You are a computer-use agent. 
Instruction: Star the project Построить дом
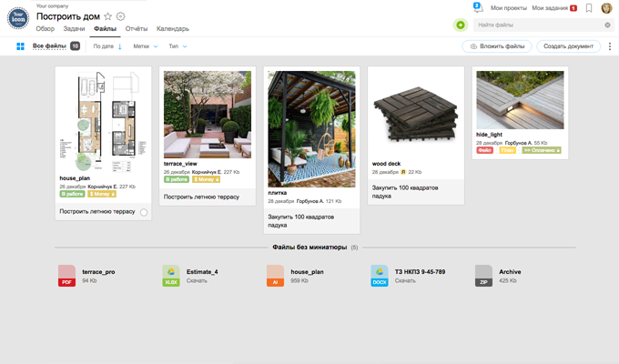coord(107,16)
